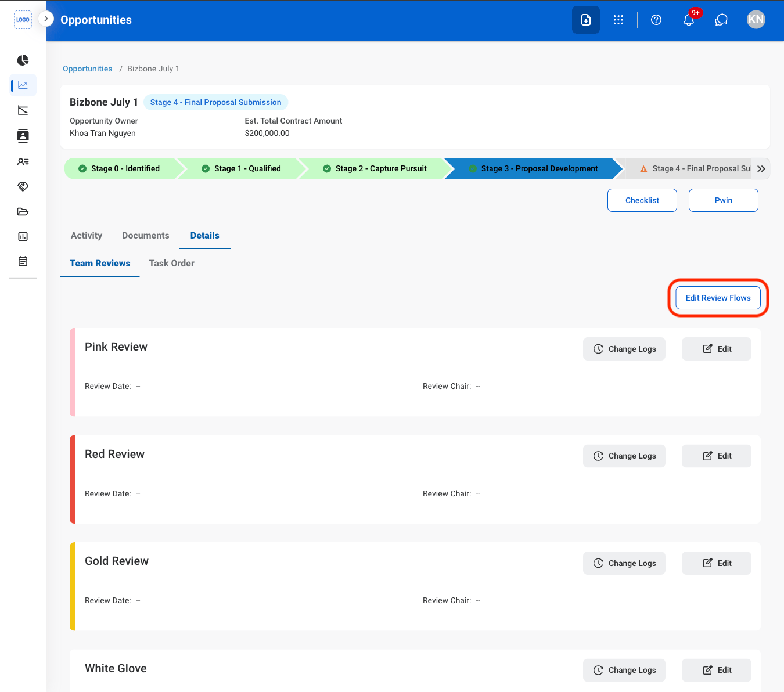This screenshot has height=692, width=784.
Task: Switch to the Documents tab
Action: (146, 235)
